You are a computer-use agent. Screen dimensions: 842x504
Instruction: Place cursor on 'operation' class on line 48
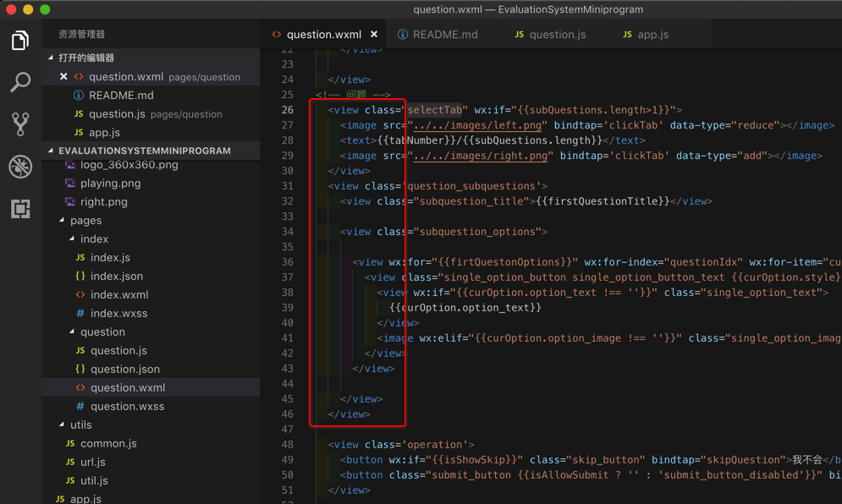coord(434,445)
